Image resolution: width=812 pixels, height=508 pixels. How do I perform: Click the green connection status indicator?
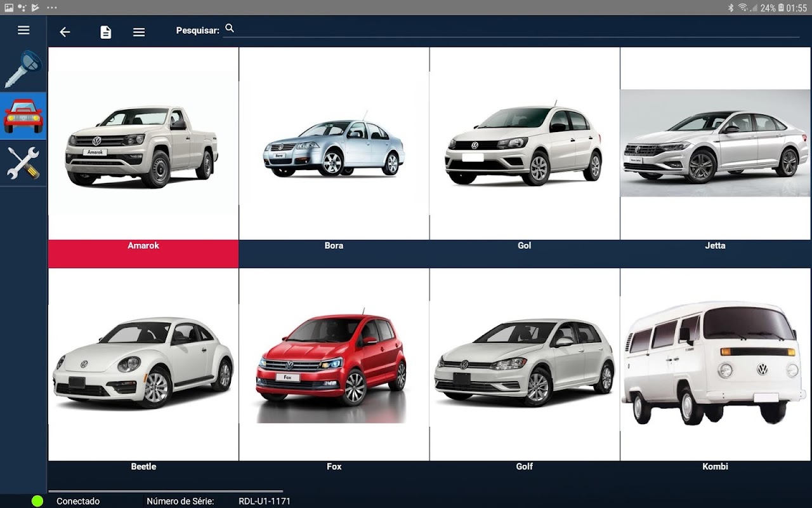tap(37, 501)
